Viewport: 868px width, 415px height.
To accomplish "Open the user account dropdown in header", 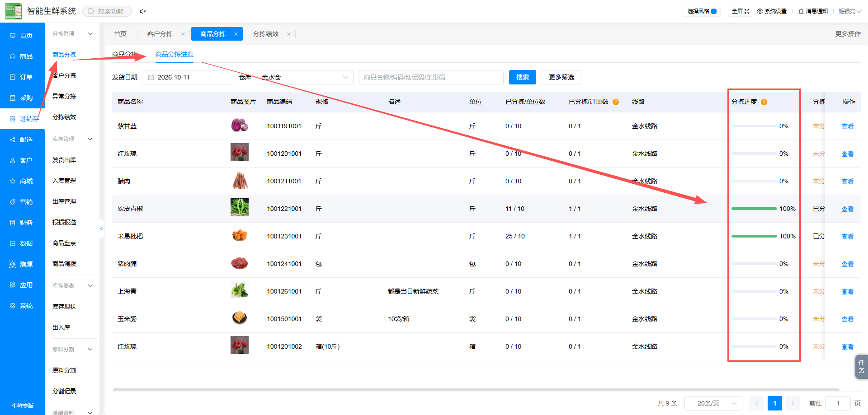I will pos(850,11).
